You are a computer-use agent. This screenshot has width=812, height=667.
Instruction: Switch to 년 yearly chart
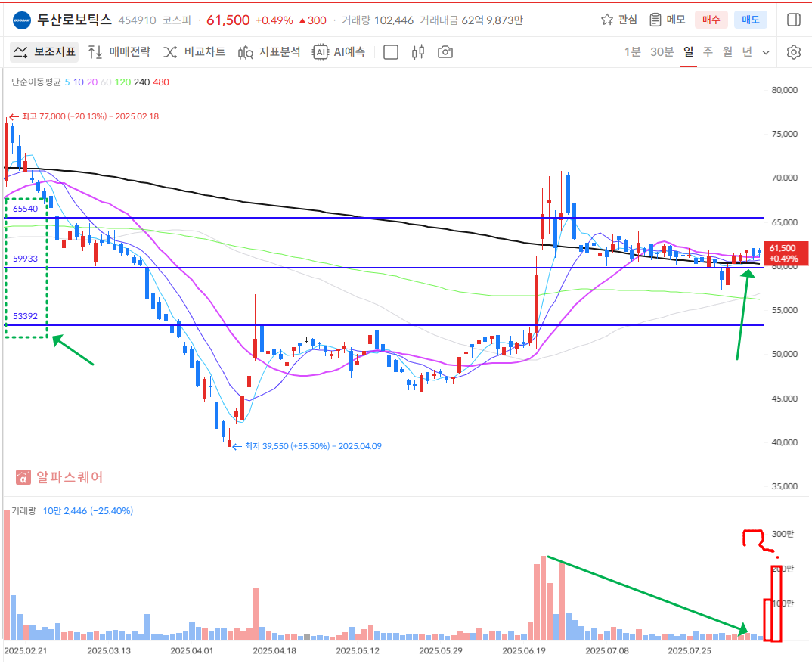[x=747, y=51]
